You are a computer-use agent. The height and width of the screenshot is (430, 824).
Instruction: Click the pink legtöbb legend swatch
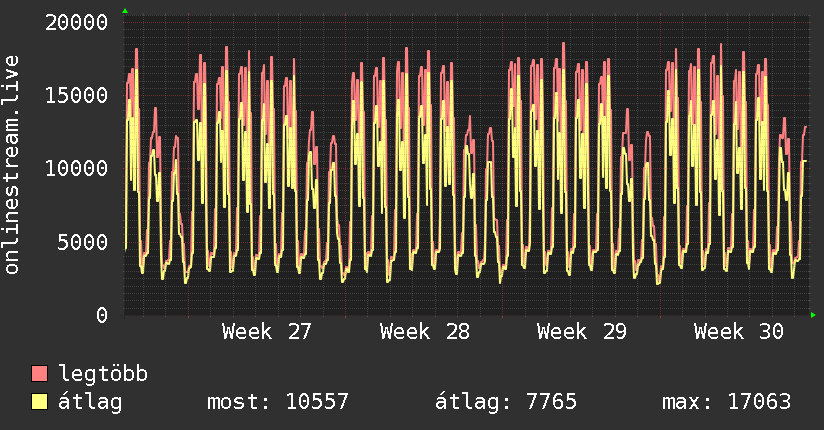click(39, 373)
